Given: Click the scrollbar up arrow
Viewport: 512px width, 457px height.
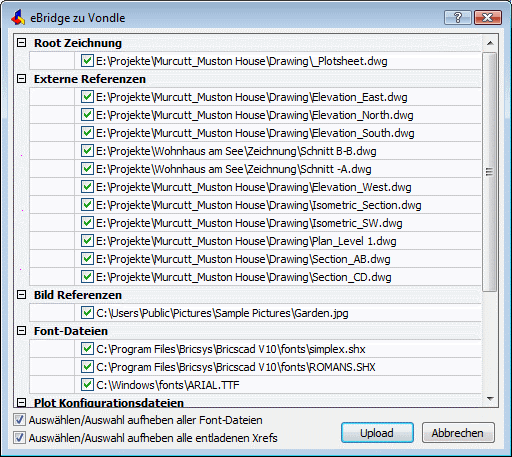Looking at the screenshot, I should [x=490, y=43].
